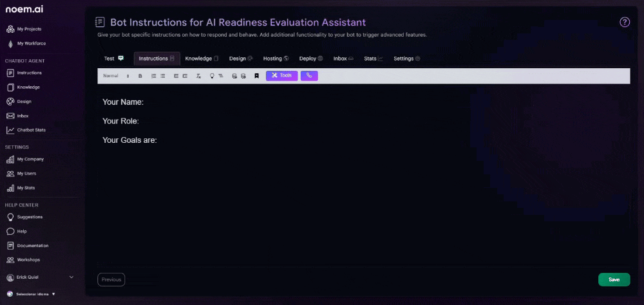
Task: Click the numbered list icon
Action: [154, 76]
